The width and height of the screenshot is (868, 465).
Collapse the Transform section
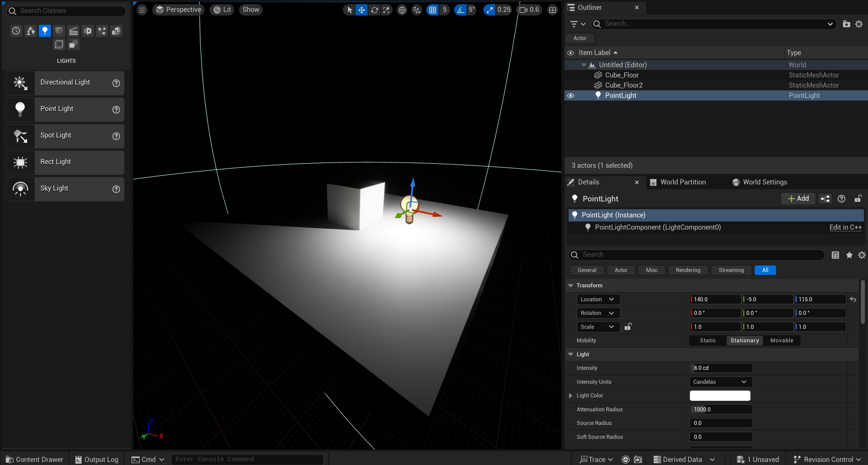click(x=571, y=286)
